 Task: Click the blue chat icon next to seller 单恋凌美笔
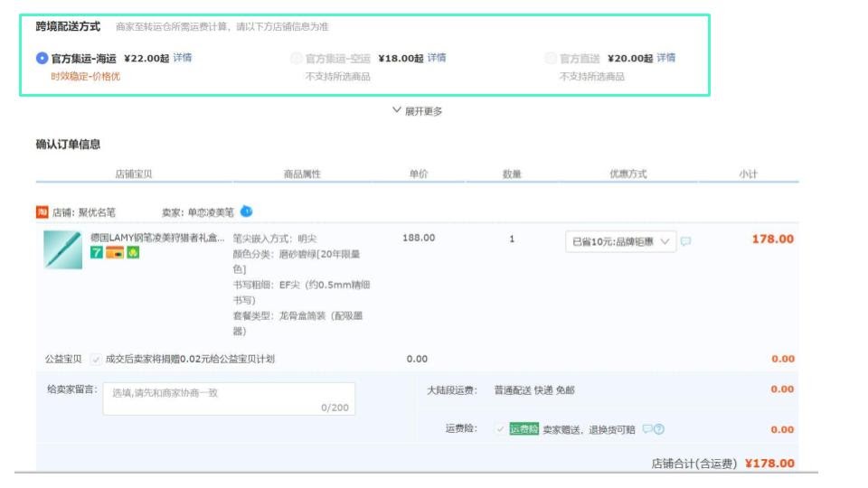pos(246,211)
